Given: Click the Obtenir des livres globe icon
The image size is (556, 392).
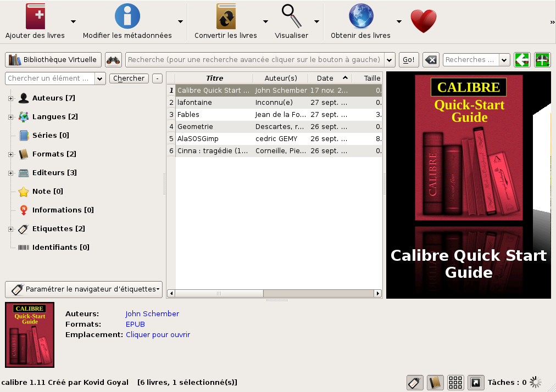Looking at the screenshot, I should [x=361, y=16].
